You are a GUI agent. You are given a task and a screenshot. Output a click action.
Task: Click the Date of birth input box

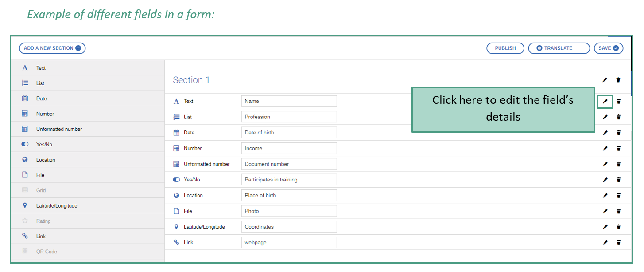[289, 133]
